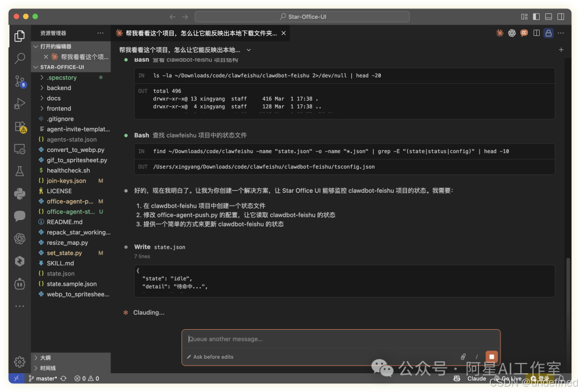Expand the backend folder
The width and height of the screenshot is (580, 392).
71,88
